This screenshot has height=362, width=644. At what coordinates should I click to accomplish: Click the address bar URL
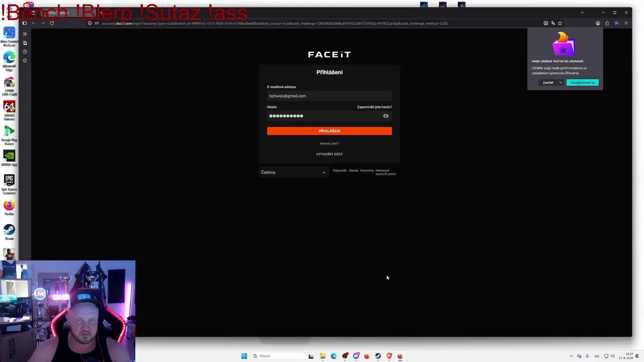point(274,23)
